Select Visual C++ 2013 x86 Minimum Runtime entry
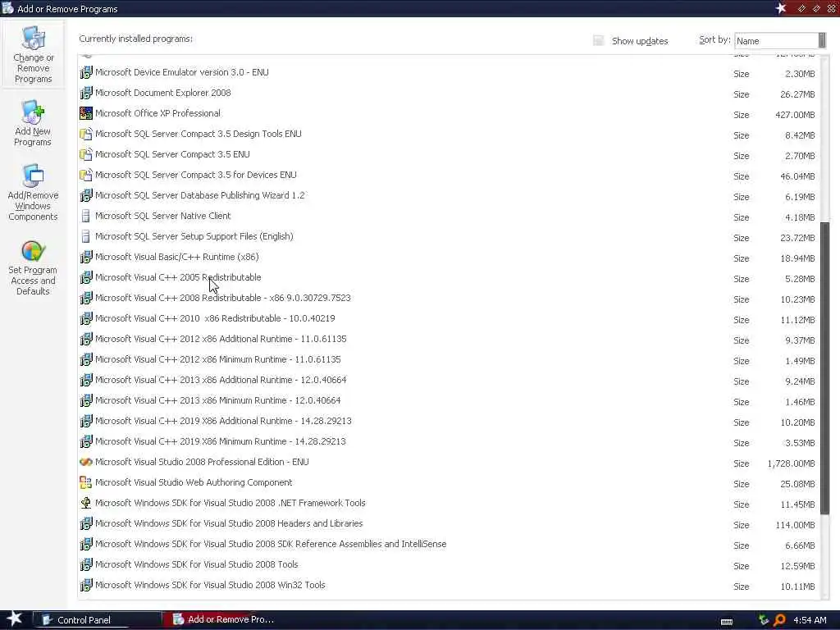Image resolution: width=840 pixels, height=630 pixels. [x=449, y=400]
